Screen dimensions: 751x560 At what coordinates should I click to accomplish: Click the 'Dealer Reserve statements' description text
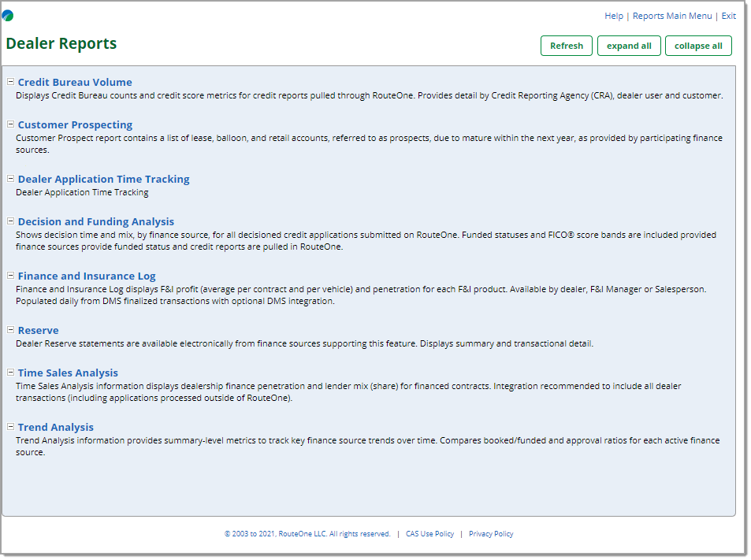[x=305, y=344]
